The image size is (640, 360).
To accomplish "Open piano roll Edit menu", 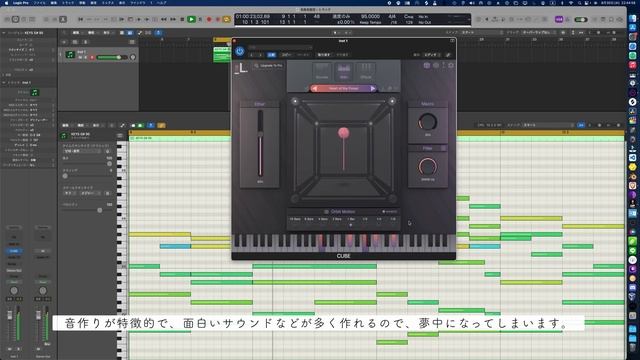I will (66, 125).
